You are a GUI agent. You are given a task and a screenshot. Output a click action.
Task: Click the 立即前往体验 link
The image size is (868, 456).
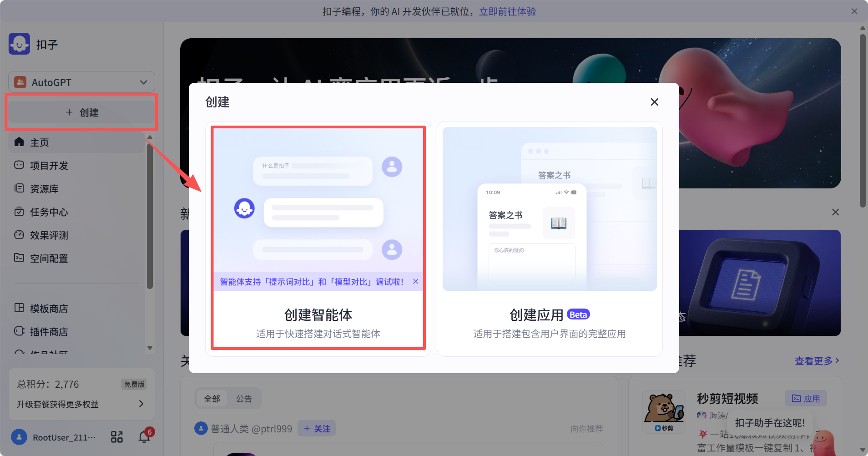507,11
